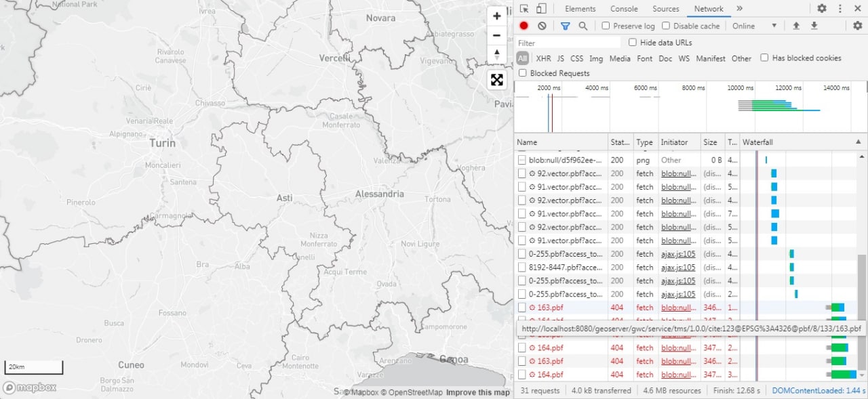The height and width of the screenshot is (399, 868).
Task: Open DevTools three-dot customize menu
Action: (x=840, y=9)
